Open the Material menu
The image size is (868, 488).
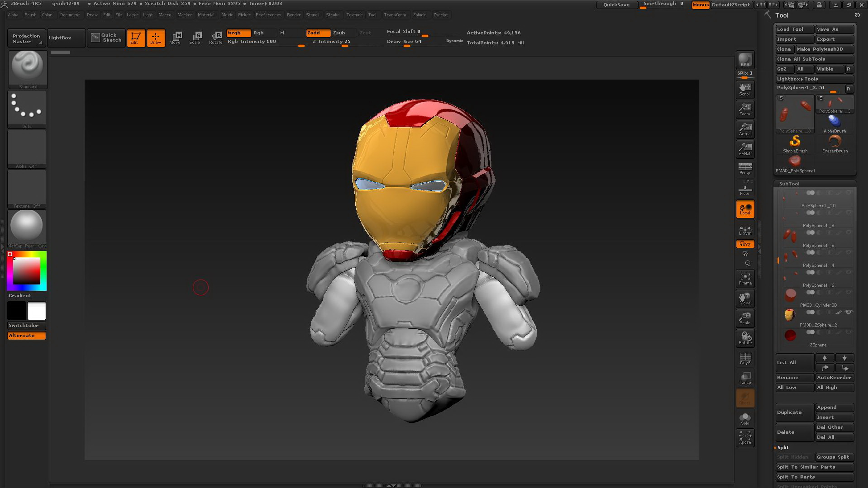206,15
